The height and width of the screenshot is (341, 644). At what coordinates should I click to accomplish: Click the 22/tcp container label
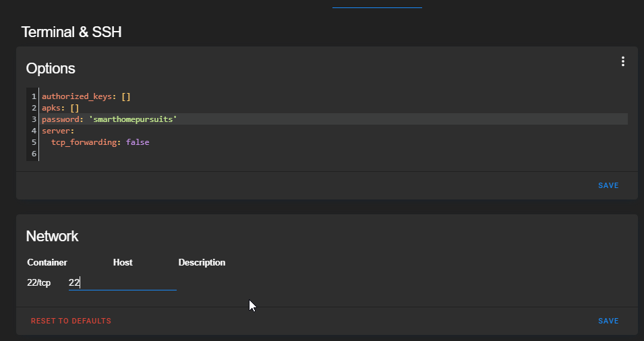coord(38,283)
